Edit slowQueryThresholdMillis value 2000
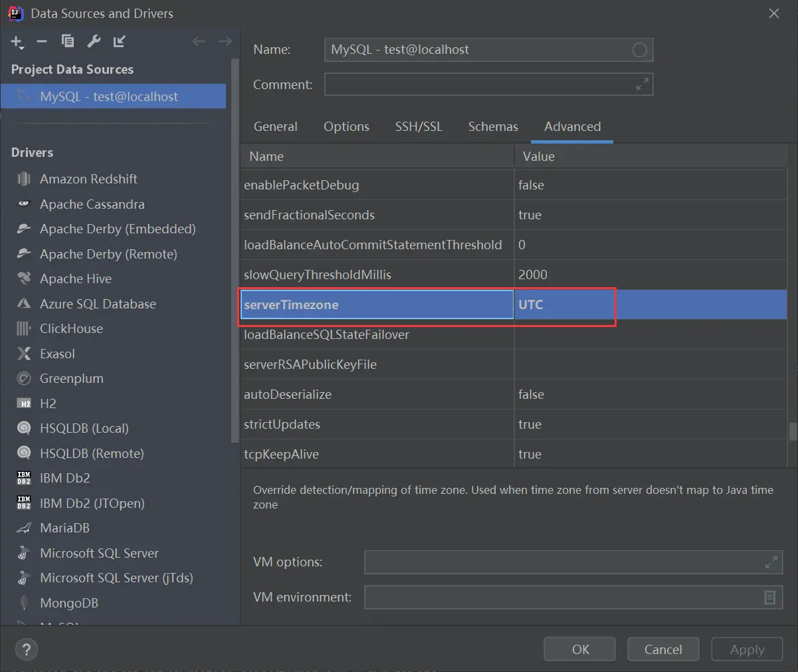This screenshot has width=798, height=672. pos(650,275)
